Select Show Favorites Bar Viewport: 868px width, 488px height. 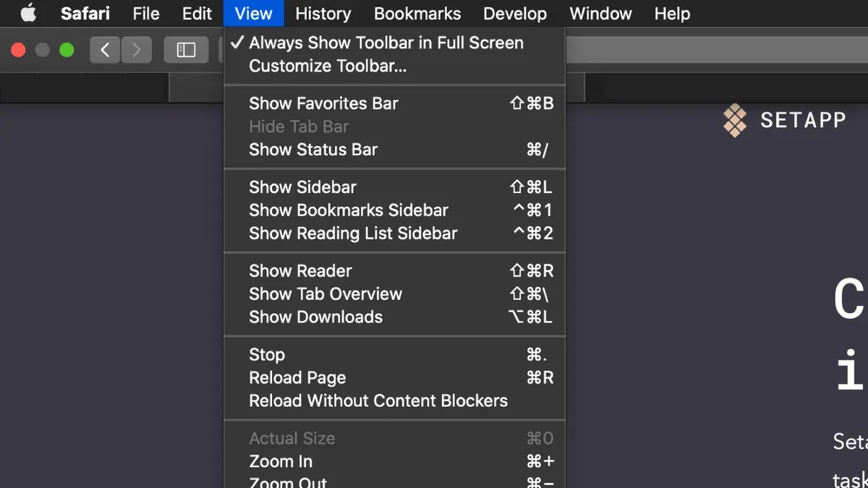[x=394, y=103]
